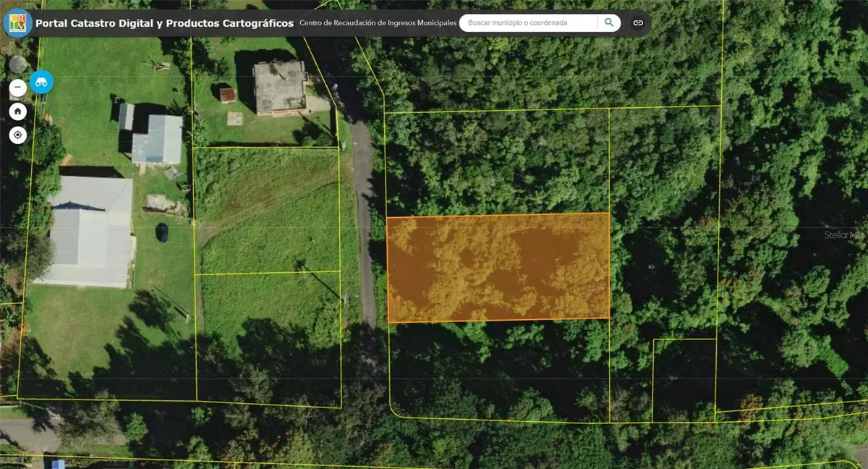Click the flat concrete-roof house at top

[280, 86]
